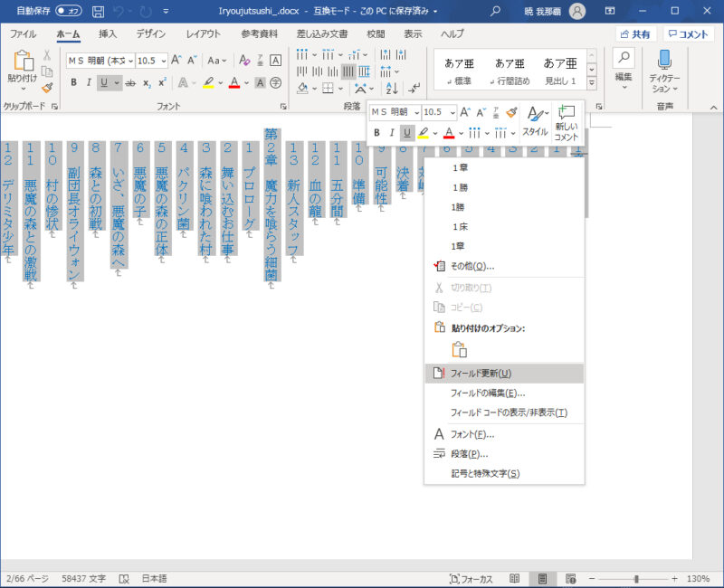Click the Focus mode button
This screenshot has width=724, height=588.
(x=471, y=579)
